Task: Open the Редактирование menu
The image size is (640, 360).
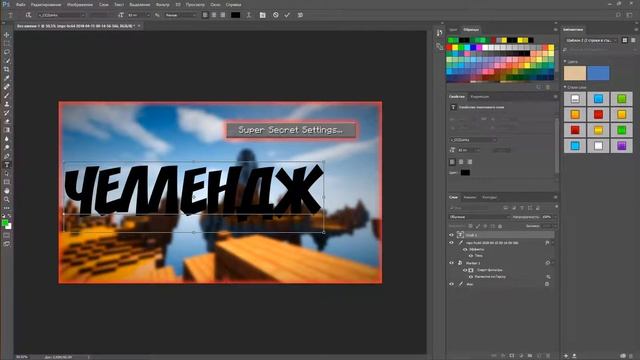Action: [x=46, y=4]
